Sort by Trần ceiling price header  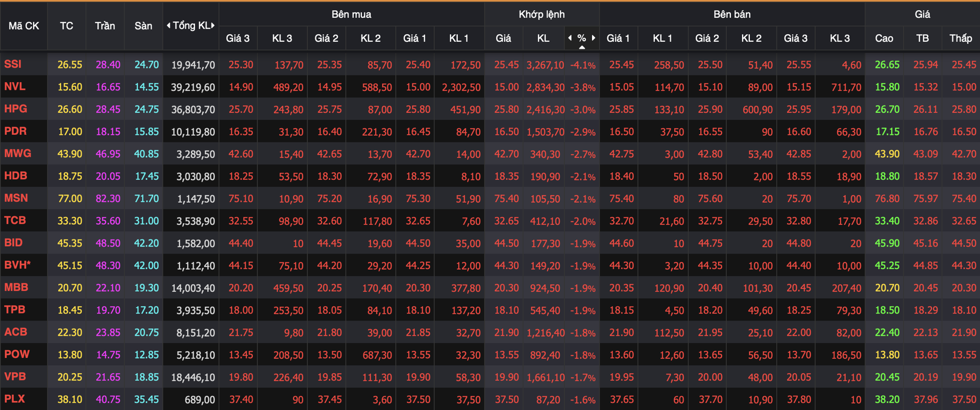click(x=105, y=26)
